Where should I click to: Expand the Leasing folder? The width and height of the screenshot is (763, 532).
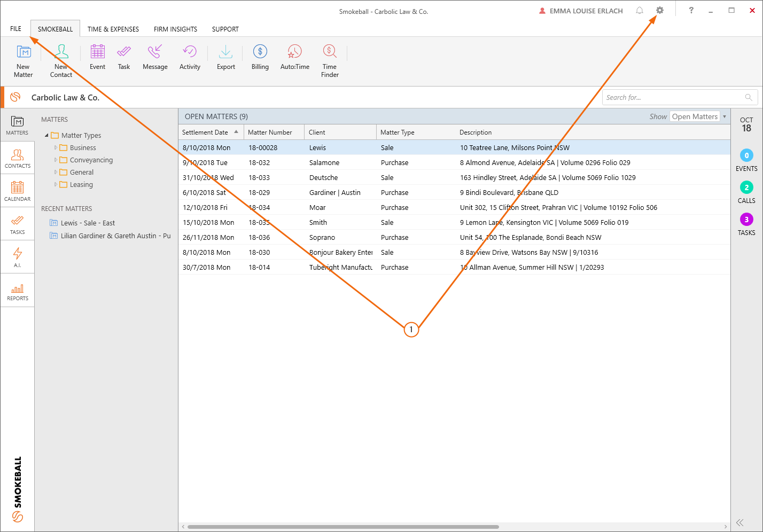(x=56, y=184)
